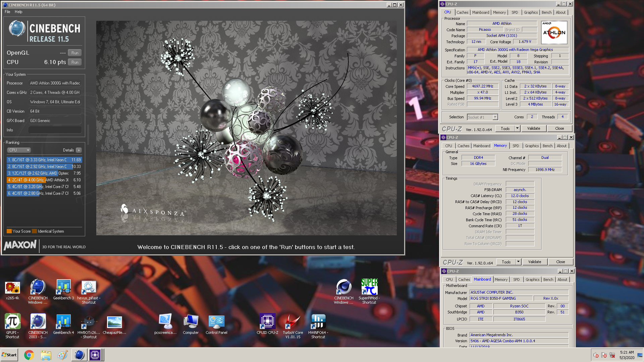Open GPUPI shortcut icon

click(12, 326)
